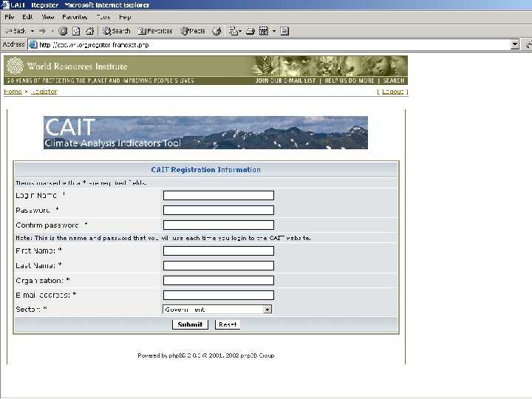
Task: Open the Tools menu
Action: tap(103, 17)
